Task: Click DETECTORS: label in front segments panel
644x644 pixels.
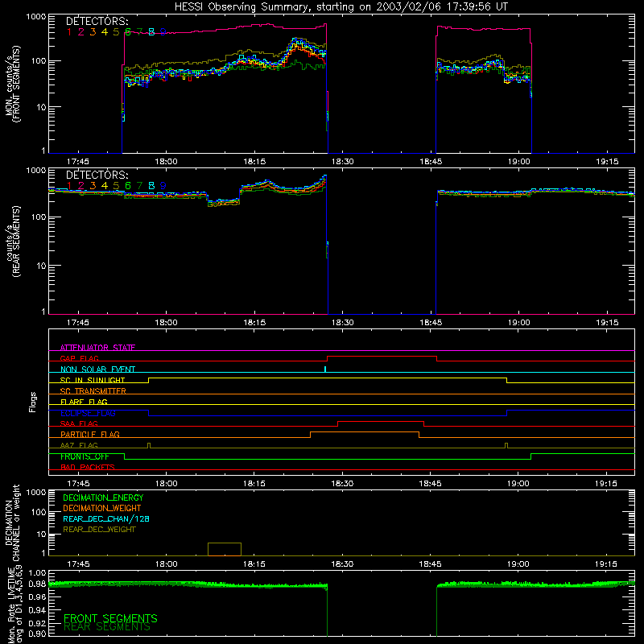Action: [x=97, y=22]
